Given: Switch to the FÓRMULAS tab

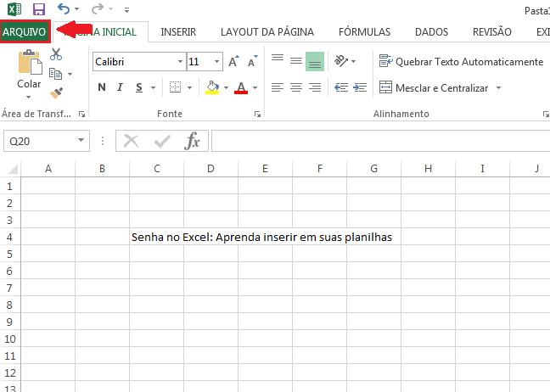Looking at the screenshot, I should (x=364, y=31).
